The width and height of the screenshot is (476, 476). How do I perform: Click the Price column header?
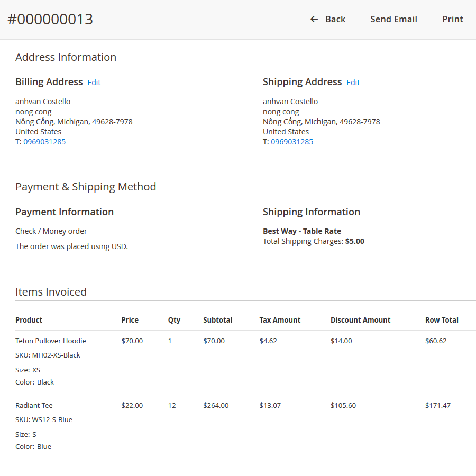[x=130, y=320]
